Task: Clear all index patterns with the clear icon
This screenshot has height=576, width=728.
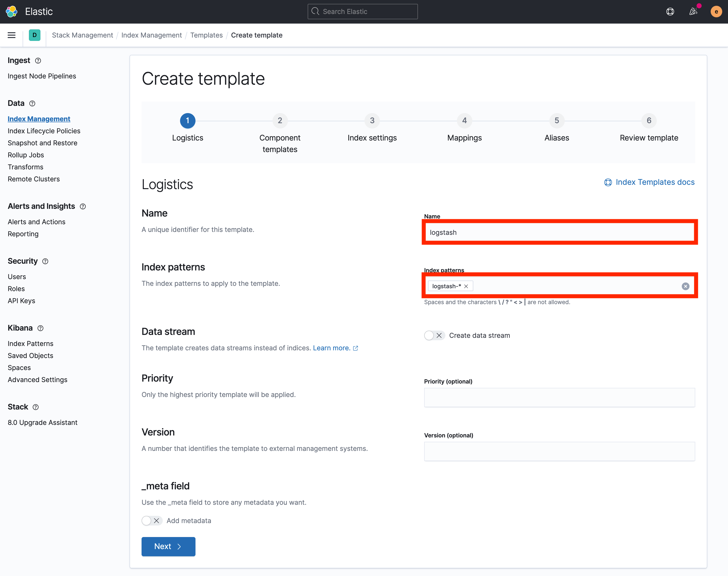Action: (685, 286)
